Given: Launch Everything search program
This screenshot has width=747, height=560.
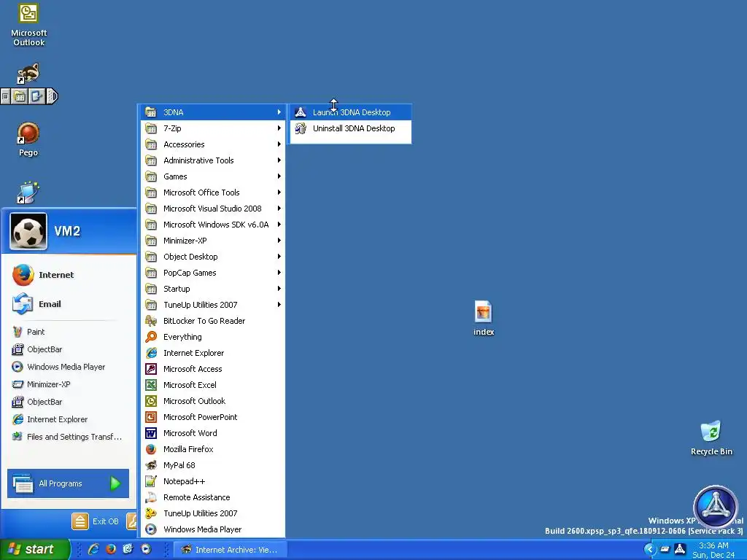Looking at the screenshot, I should (x=213, y=337).
